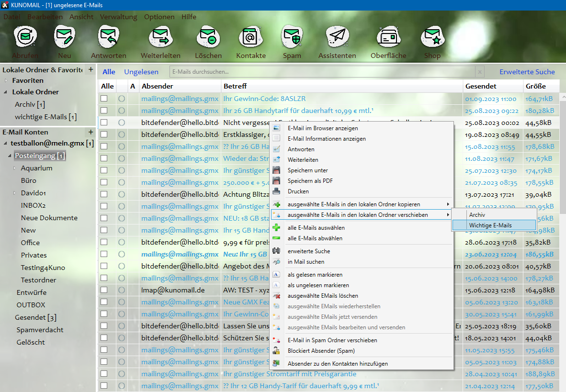Open the Optionen menu
Viewport: 566px width, 392px height.
159,17
